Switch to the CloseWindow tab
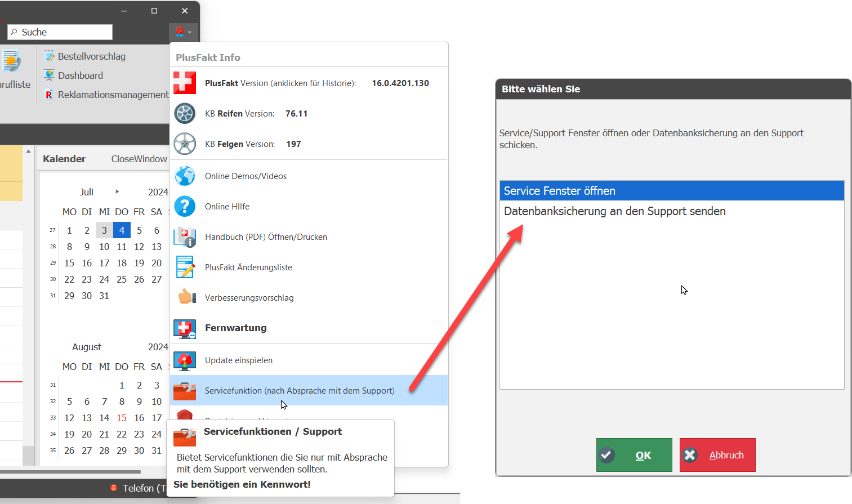Image resolution: width=852 pixels, height=504 pixels. [139, 159]
